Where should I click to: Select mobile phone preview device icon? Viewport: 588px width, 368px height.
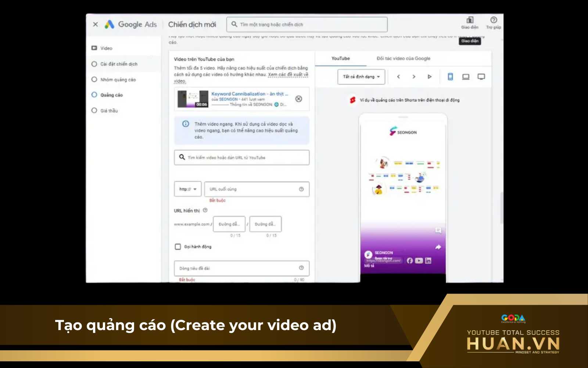pos(450,77)
